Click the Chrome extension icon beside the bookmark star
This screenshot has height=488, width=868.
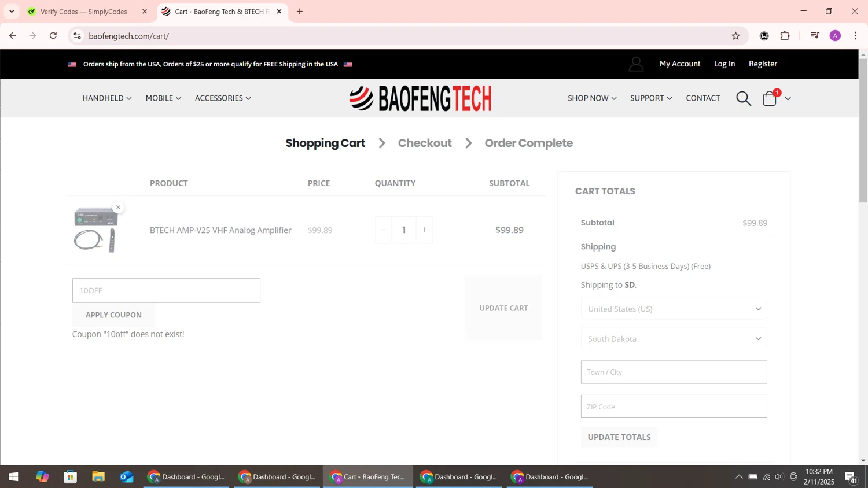click(x=764, y=36)
